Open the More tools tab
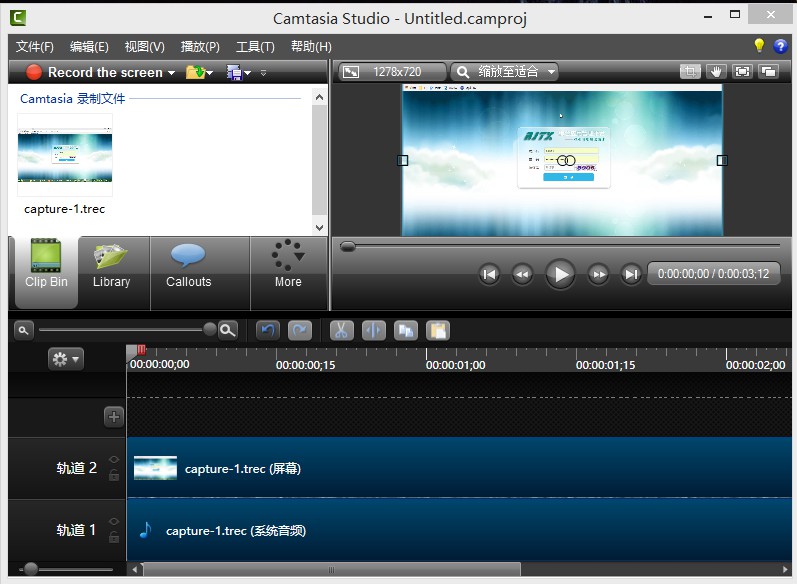Image resolution: width=797 pixels, height=584 pixels. (x=288, y=271)
